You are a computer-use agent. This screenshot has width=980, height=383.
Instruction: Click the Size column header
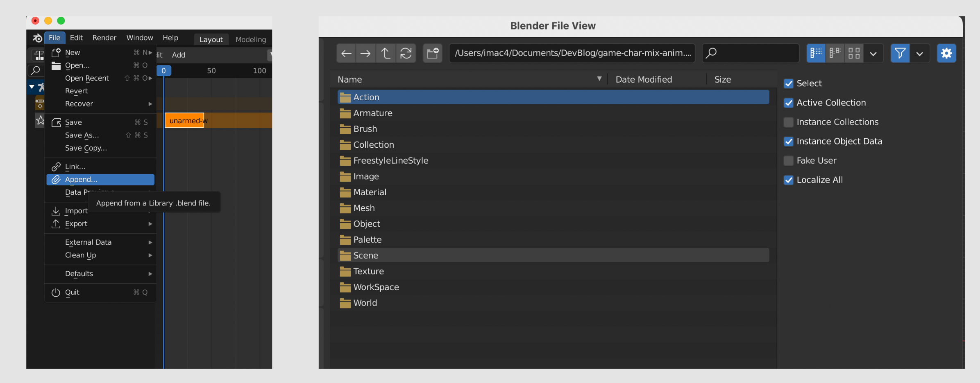coord(723,79)
